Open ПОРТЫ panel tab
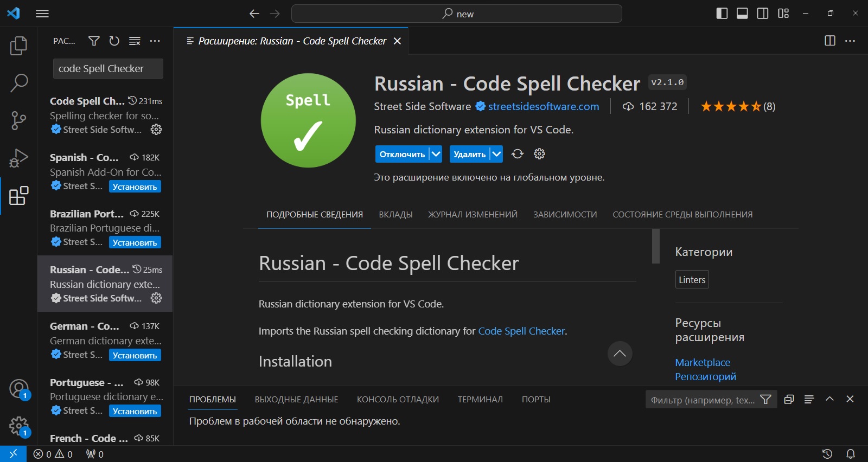 (x=536, y=400)
